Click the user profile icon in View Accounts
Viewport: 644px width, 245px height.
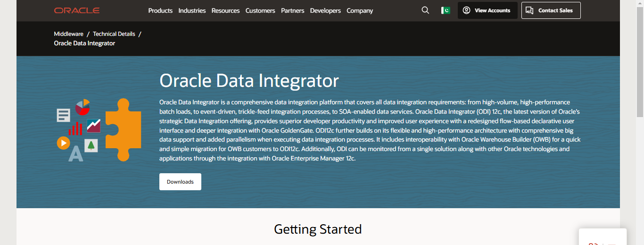466,10
